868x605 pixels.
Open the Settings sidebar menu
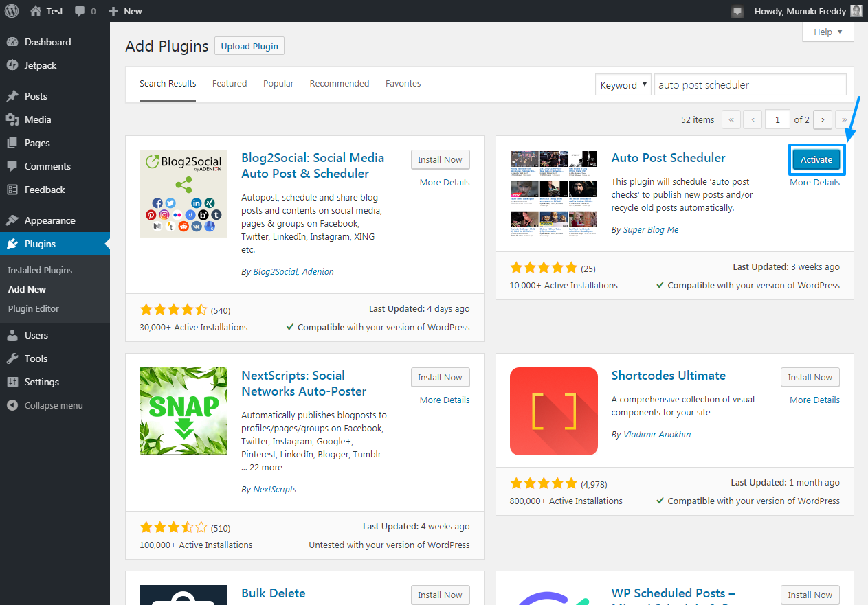tap(55, 382)
